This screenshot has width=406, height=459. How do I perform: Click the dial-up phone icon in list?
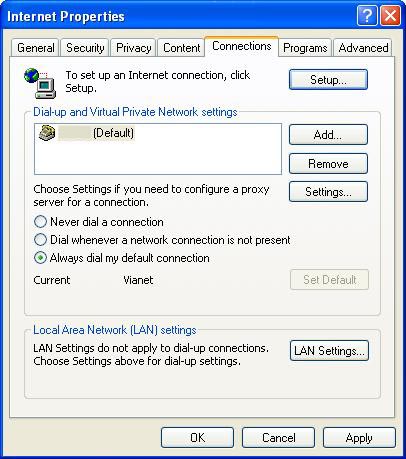coord(47,133)
